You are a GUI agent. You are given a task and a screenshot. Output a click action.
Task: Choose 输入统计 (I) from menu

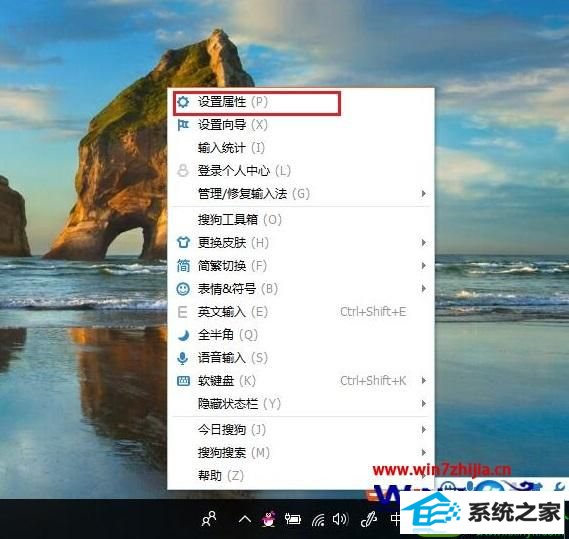pos(301,148)
